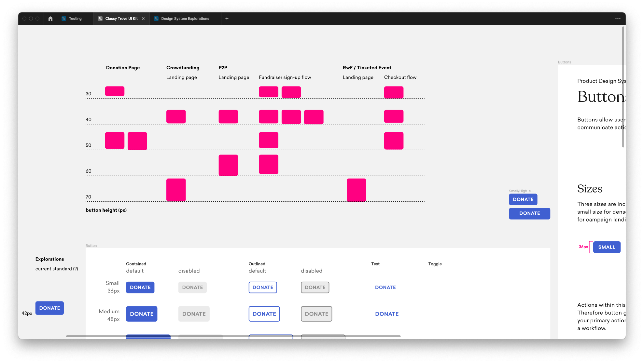This screenshot has height=363, width=644.
Task: Switch to the Testing tab
Action: (x=75, y=19)
